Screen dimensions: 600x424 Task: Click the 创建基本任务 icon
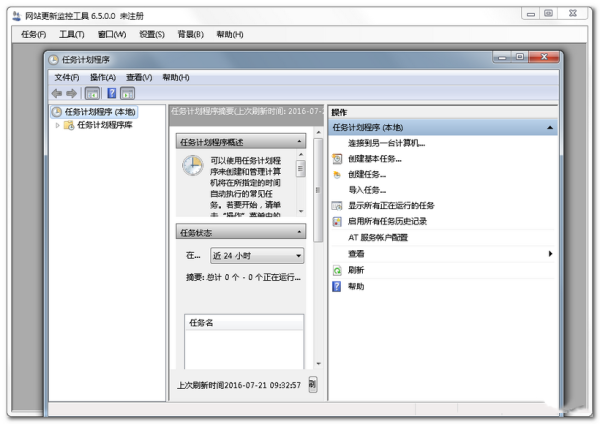pos(337,158)
